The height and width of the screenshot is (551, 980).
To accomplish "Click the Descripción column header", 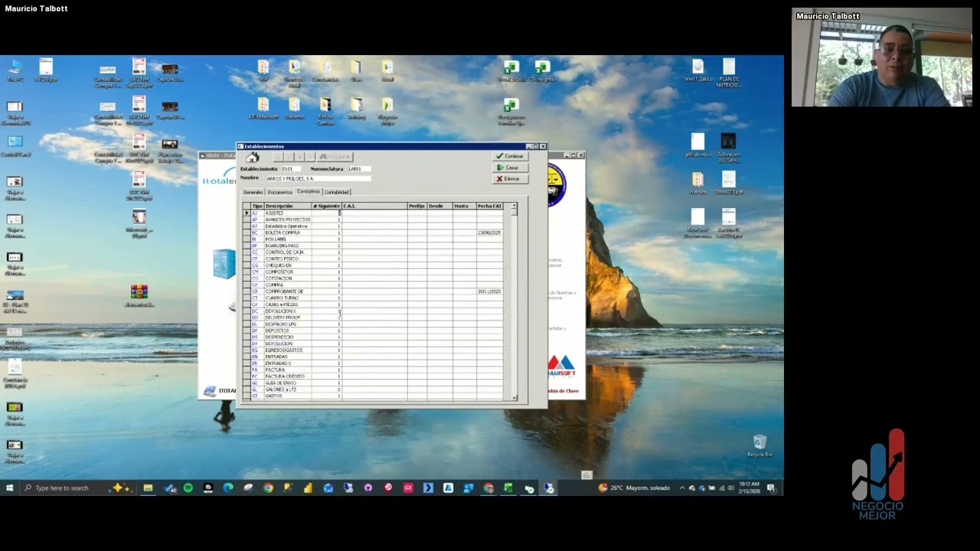I will coord(287,206).
